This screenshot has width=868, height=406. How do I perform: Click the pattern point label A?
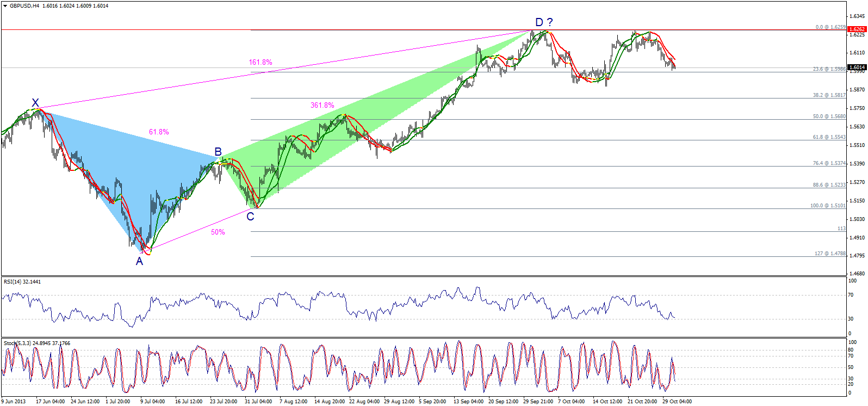click(x=139, y=261)
